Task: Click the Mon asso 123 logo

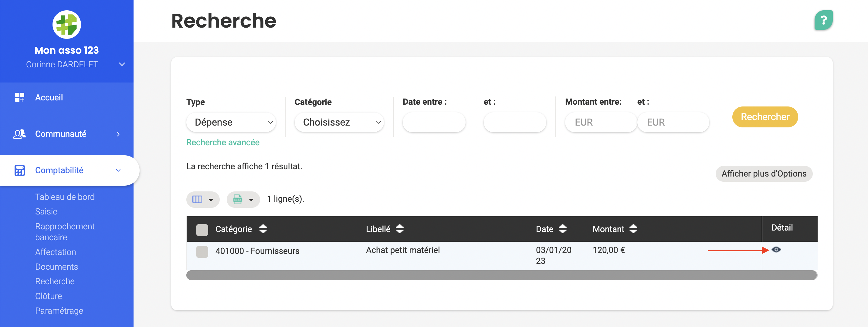Action: [66, 25]
